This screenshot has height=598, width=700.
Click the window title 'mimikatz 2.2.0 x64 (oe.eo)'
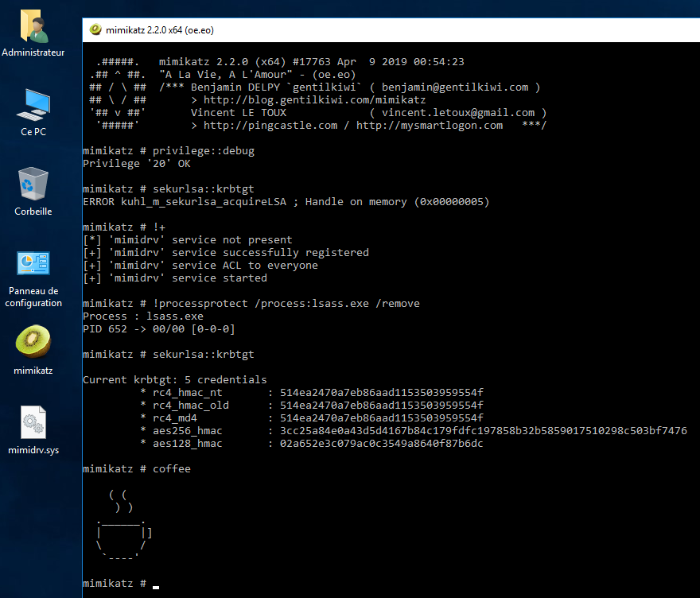tap(160, 30)
